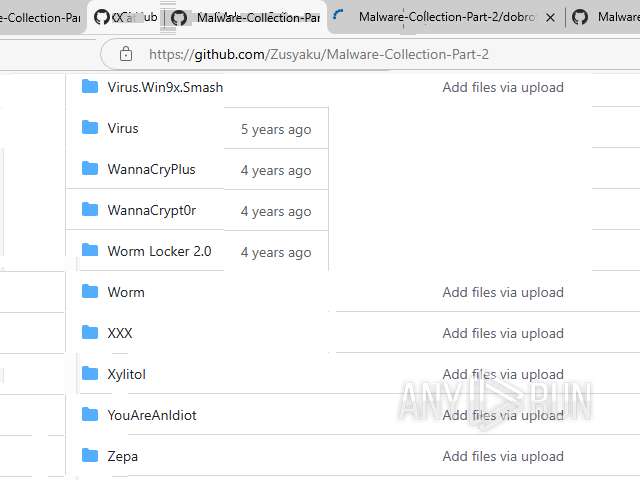Screen dimensions: 640x480
Task: Click '4 years ago' in WannaCryPlus row
Action: click(276, 170)
